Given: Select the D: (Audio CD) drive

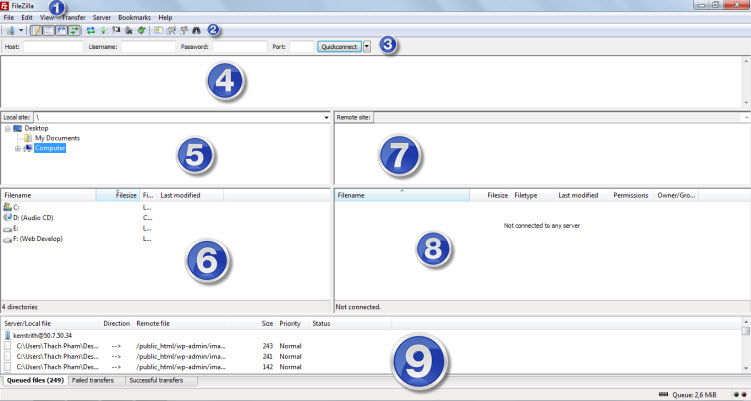Looking at the screenshot, I should click(x=33, y=217).
